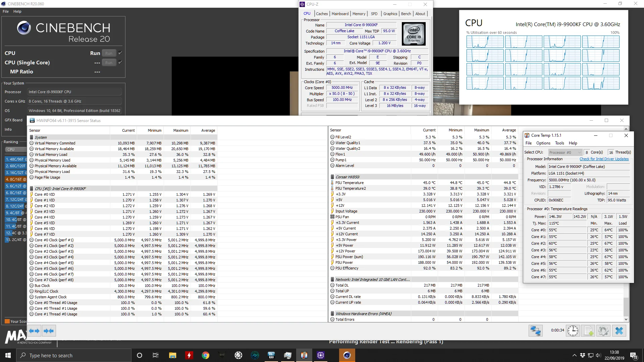Select Ring/LLC Clock sensor row
Image resolution: width=644 pixels, height=362 pixels.
(122, 291)
